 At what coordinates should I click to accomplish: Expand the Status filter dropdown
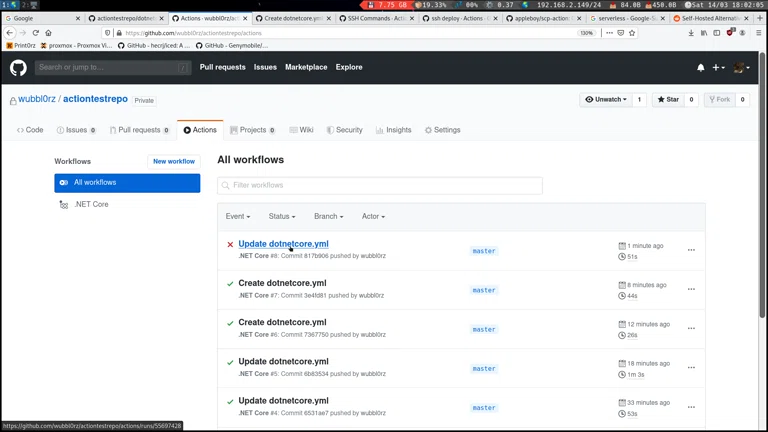[x=282, y=216]
